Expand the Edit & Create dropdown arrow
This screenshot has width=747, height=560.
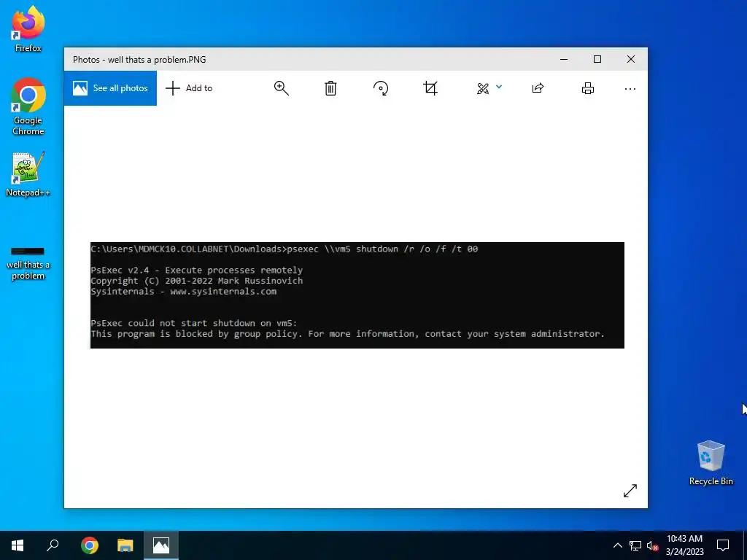click(499, 87)
